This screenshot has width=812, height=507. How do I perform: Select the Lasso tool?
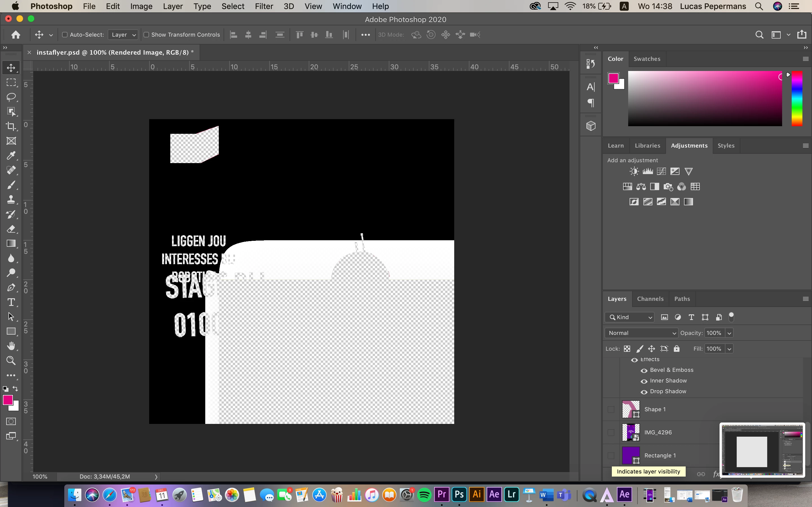tap(11, 97)
